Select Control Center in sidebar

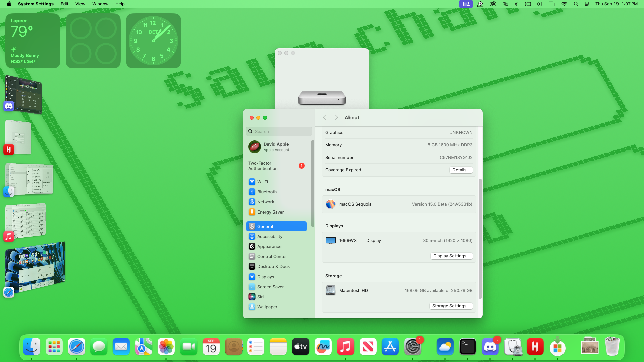pyautogui.click(x=272, y=256)
